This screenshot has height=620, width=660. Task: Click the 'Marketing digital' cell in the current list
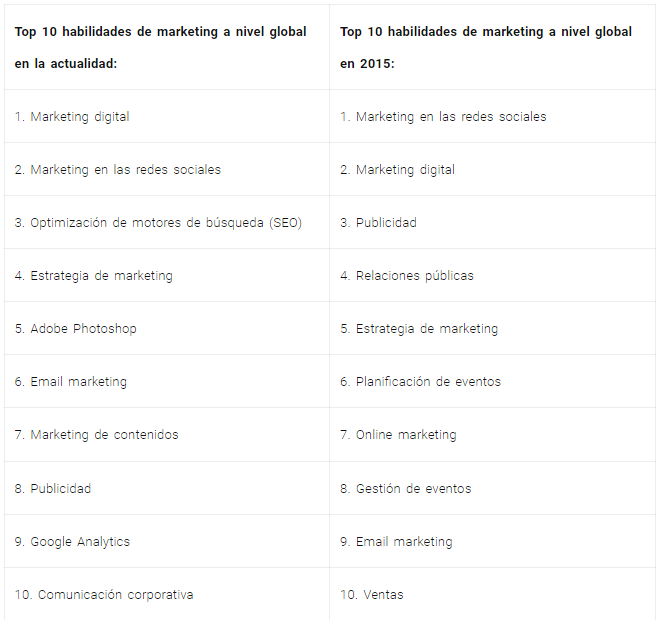(167, 116)
